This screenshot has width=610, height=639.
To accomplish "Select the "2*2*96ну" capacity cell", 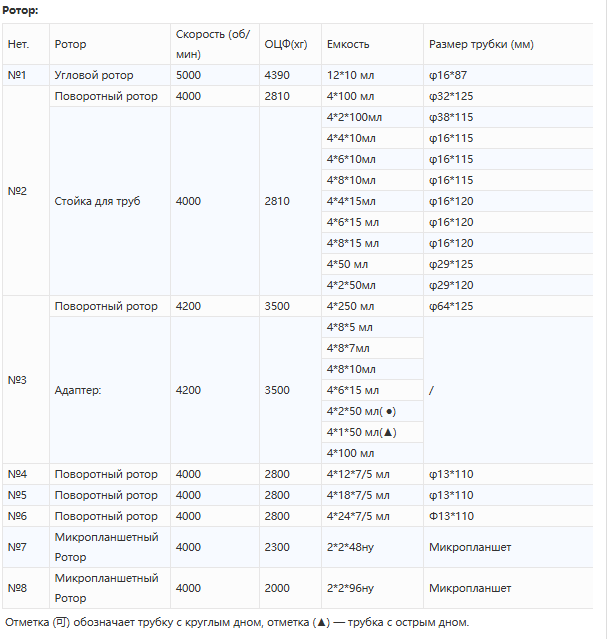I will point(351,588).
